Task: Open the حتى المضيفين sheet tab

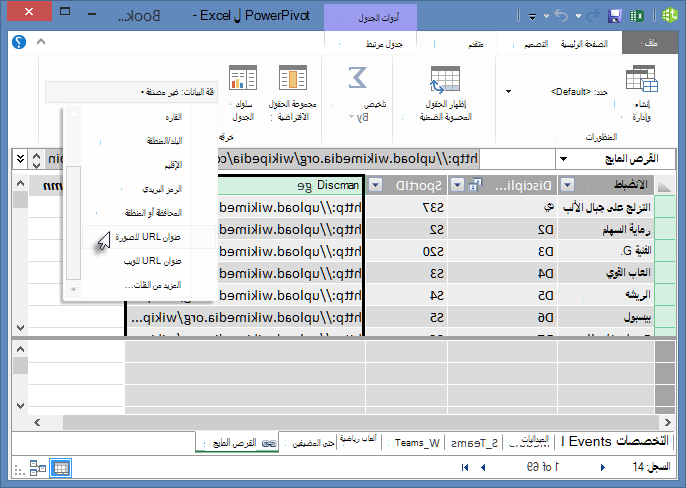Action: (313, 443)
